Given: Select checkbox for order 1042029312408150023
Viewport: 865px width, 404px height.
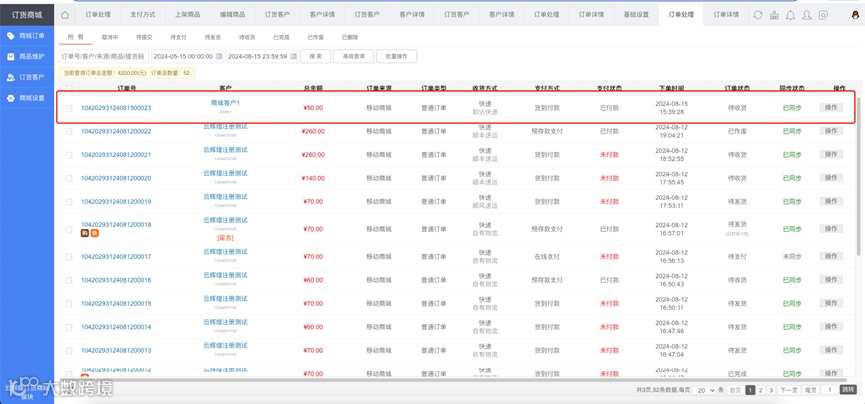Looking at the screenshot, I should point(69,108).
